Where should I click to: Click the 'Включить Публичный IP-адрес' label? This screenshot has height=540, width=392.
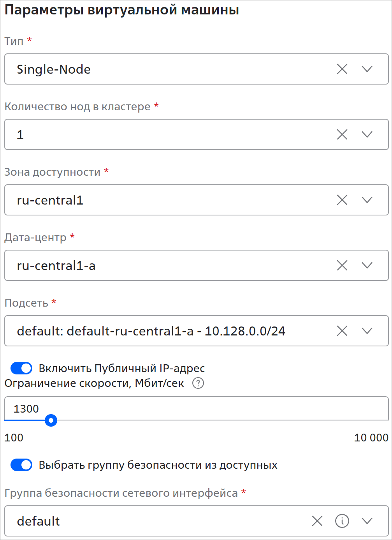[x=121, y=368]
